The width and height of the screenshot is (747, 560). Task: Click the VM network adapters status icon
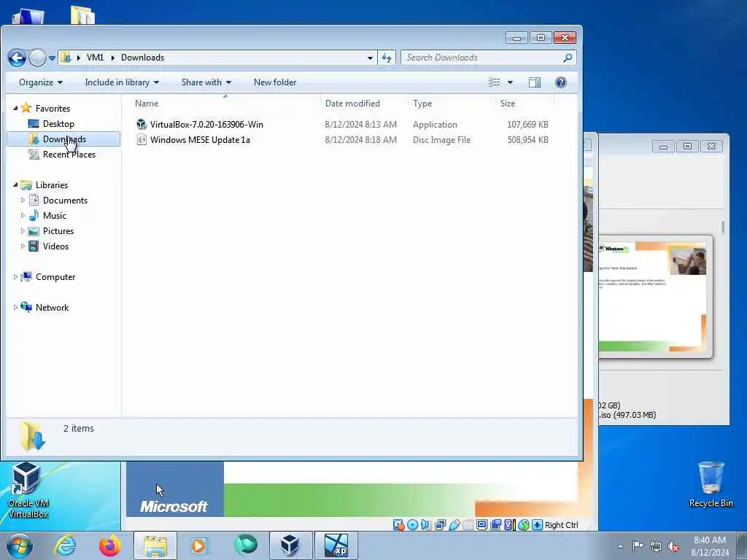coord(440,525)
